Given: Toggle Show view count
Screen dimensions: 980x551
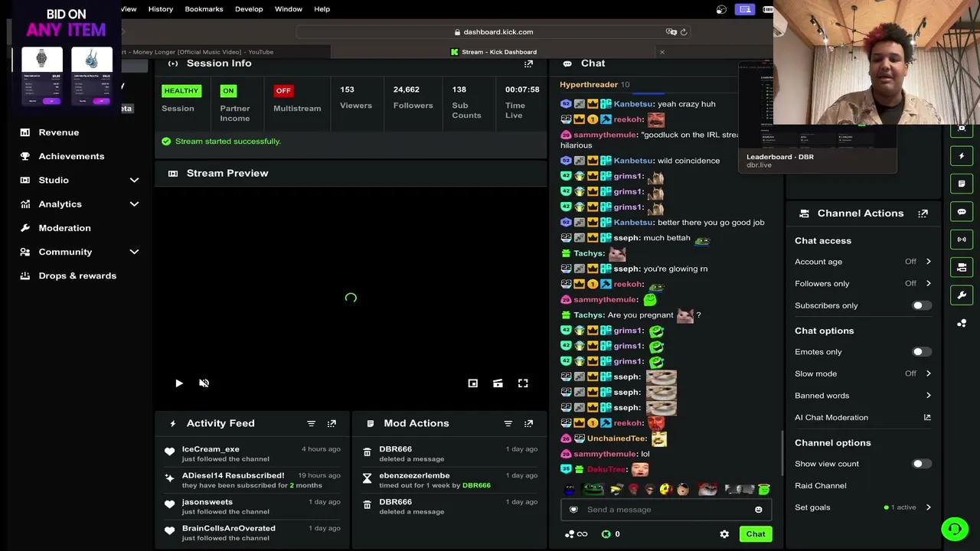Looking at the screenshot, I should 921,464.
